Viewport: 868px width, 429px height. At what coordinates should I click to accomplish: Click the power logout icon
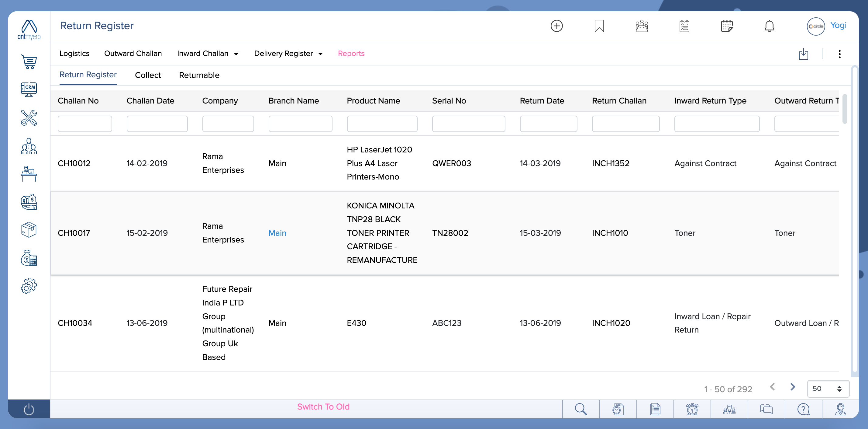coord(29,409)
